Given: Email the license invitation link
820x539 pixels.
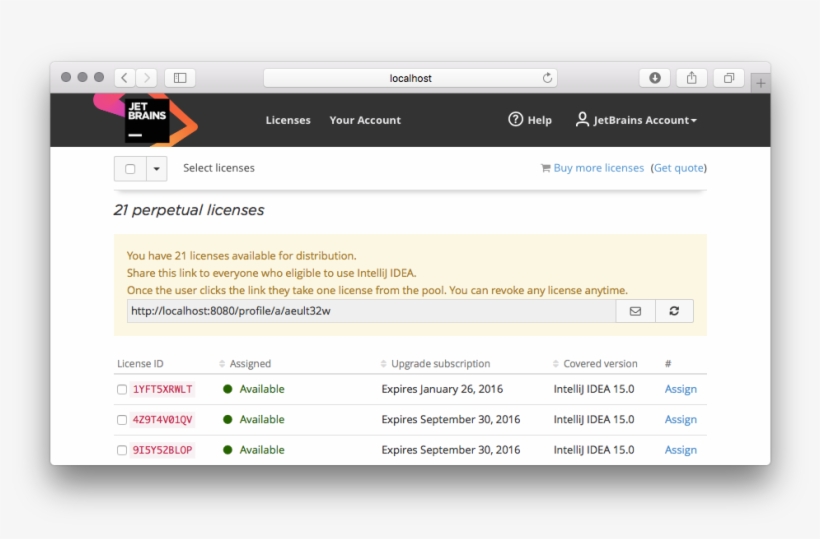Looking at the screenshot, I should pos(635,311).
